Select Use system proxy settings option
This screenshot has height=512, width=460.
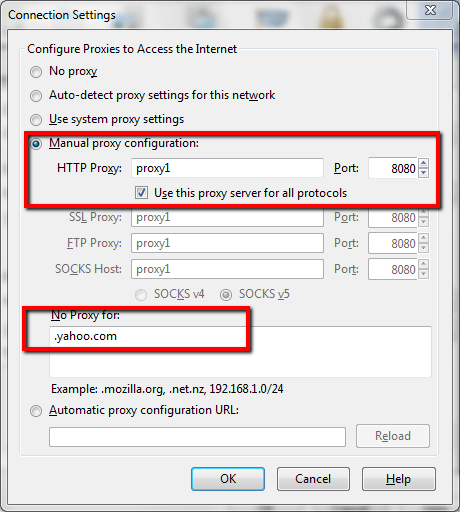point(36,120)
